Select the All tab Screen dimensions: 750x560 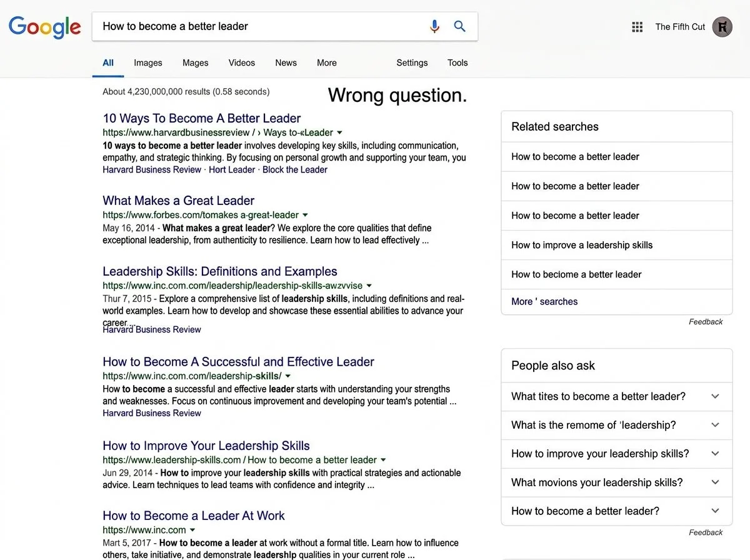click(108, 62)
